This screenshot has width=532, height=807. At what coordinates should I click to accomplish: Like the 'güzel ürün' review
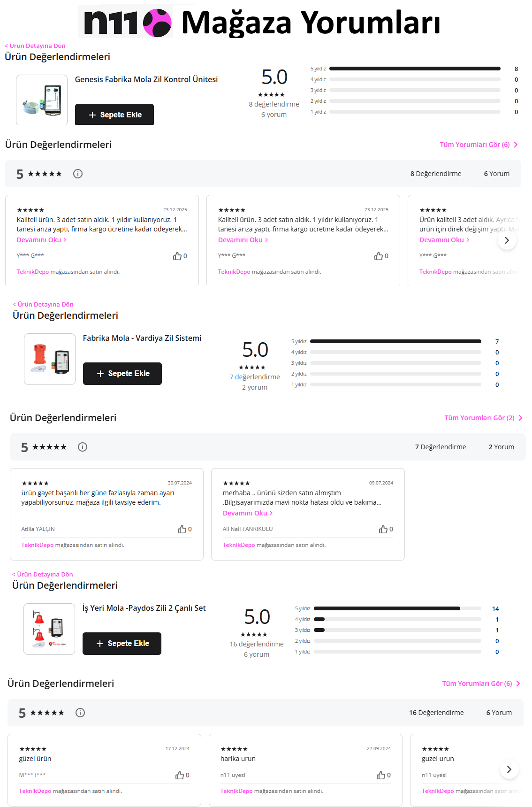tap(180, 775)
